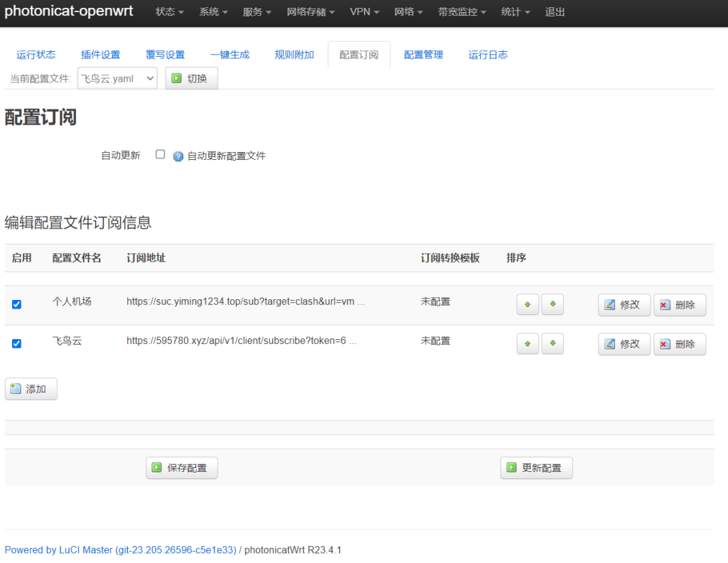Click the 更新配置 button
Viewport: 728px width, 563px height.
536,468
